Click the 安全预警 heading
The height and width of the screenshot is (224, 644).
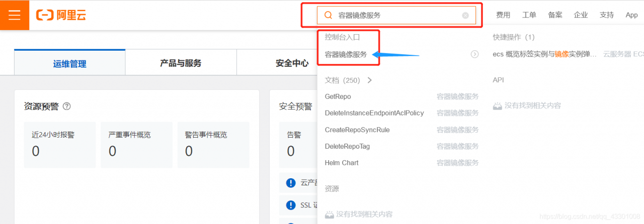click(x=296, y=106)
